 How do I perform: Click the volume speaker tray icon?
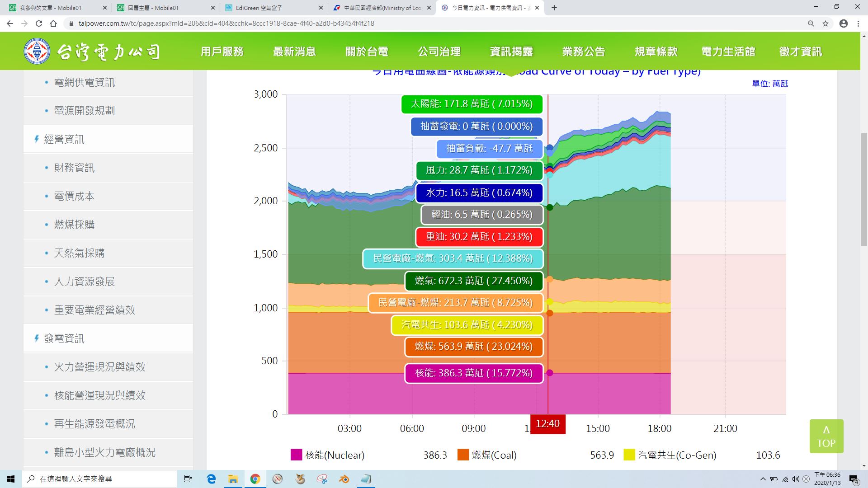(x=796, y=479)
